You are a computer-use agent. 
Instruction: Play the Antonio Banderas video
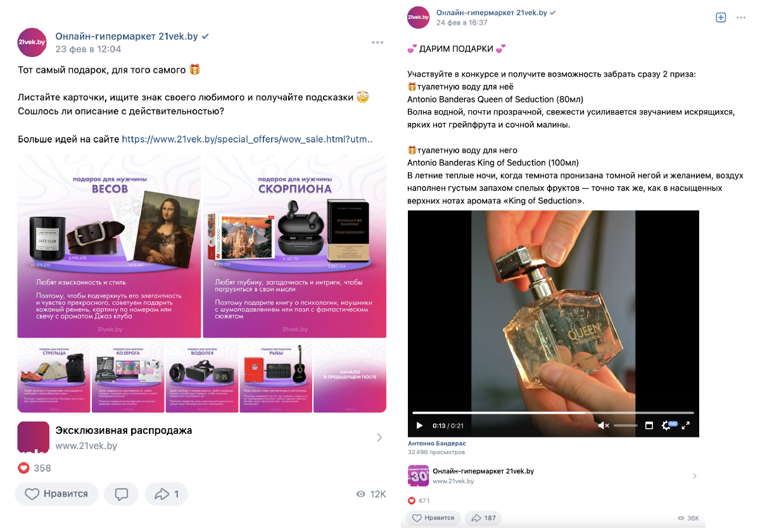point(419,426)
